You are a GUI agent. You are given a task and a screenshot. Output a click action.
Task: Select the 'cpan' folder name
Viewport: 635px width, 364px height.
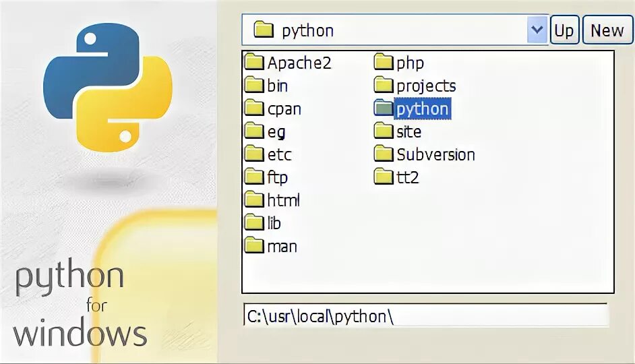(284, 110)
